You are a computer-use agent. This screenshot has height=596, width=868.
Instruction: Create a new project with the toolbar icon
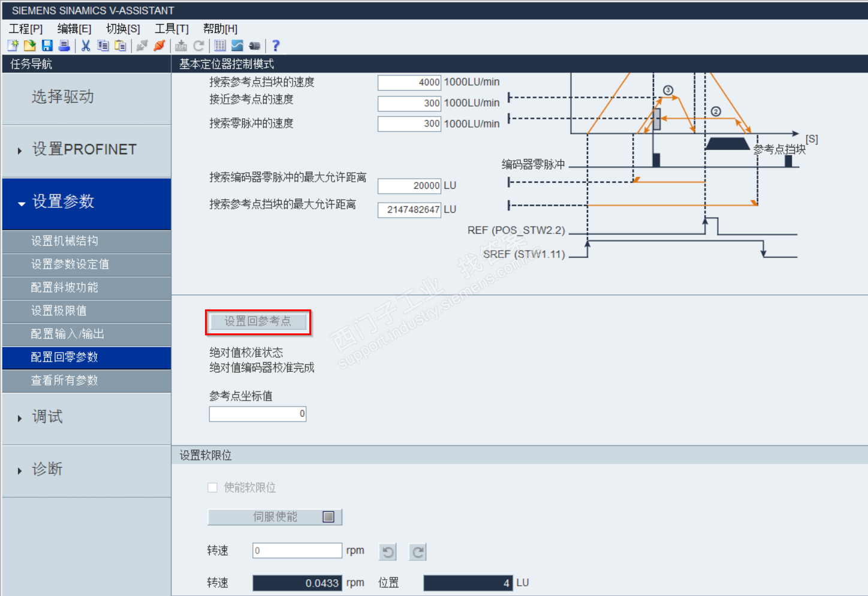coord(13,46)
